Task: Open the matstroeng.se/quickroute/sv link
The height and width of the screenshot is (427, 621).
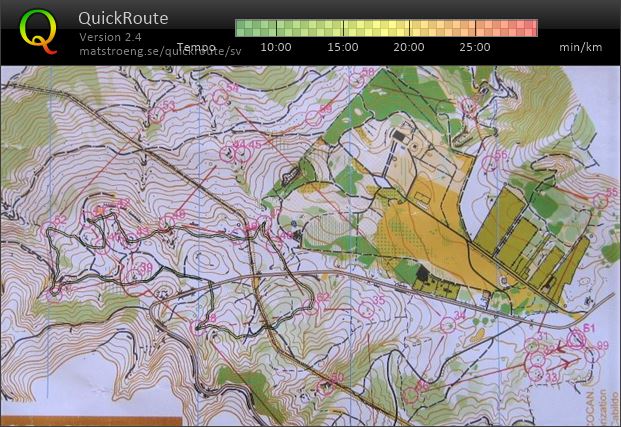Action: 160,51
